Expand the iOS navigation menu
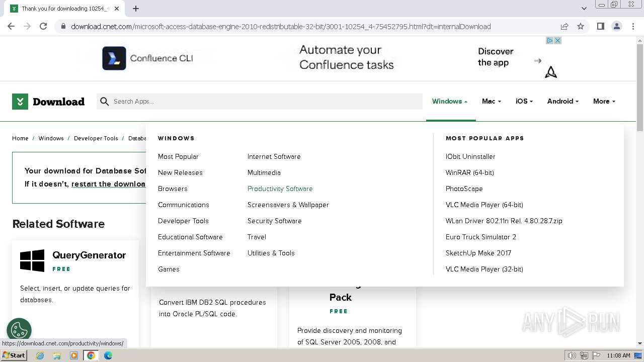 coord(524,102)
